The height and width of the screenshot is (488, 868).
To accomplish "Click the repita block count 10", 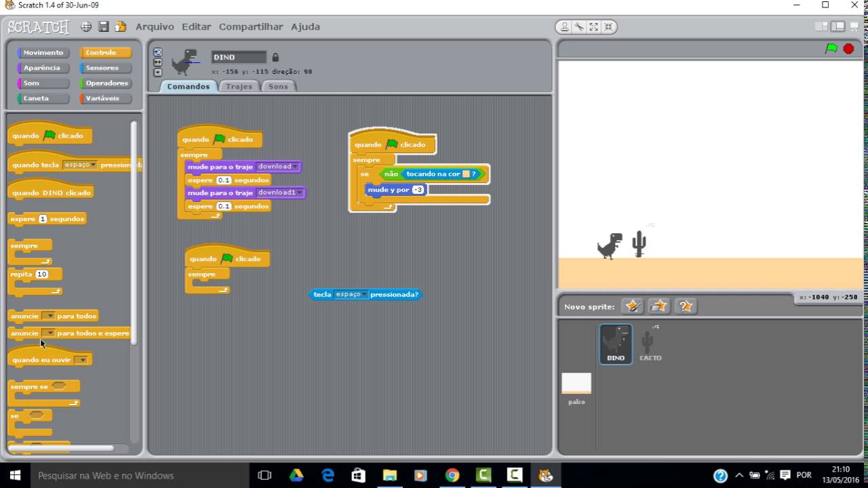I will 42,274.
